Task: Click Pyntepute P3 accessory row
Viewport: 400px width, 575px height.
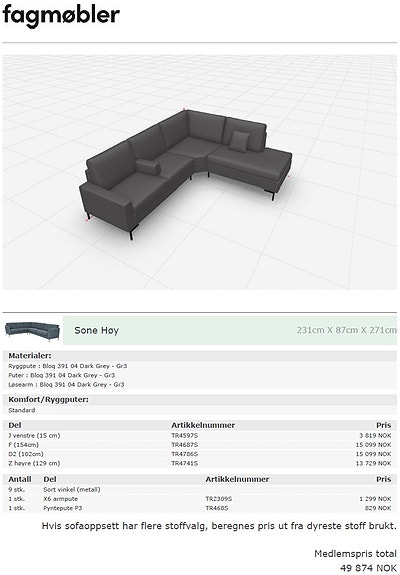Action: [x=200, y=508]
